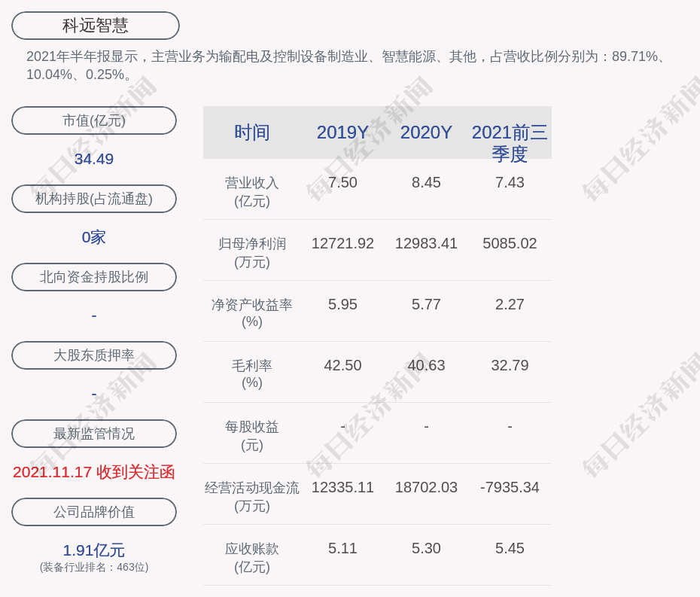Click the 每股收益(元) row label
700x597 pixels.
click(252, 436)
